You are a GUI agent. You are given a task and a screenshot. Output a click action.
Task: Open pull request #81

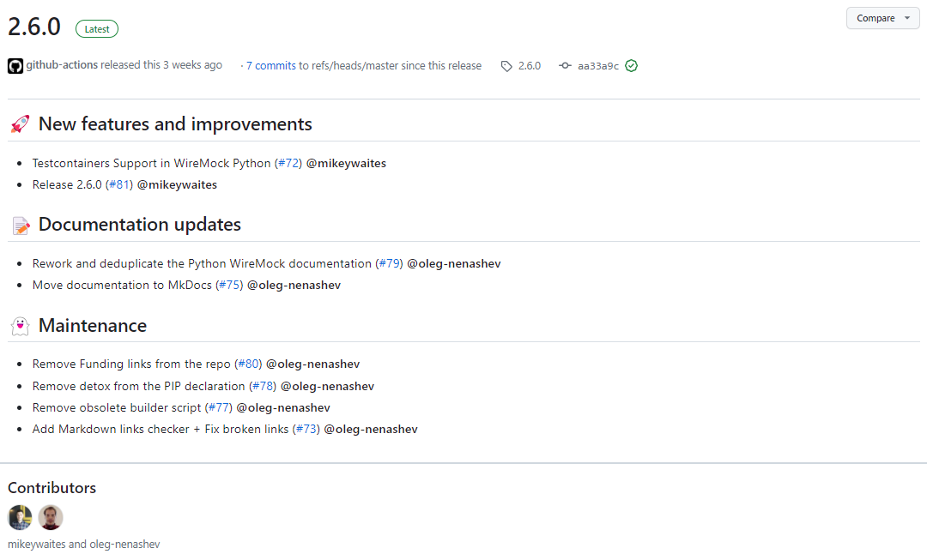119,184
